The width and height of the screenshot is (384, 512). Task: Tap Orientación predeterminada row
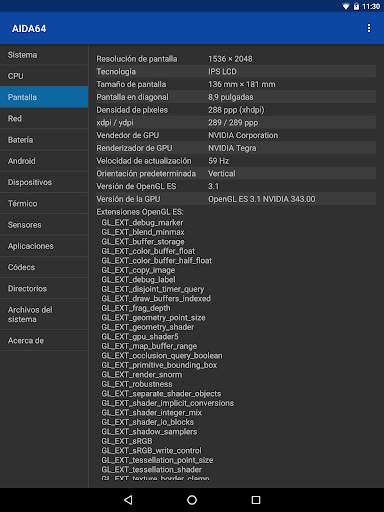[236, 173]
